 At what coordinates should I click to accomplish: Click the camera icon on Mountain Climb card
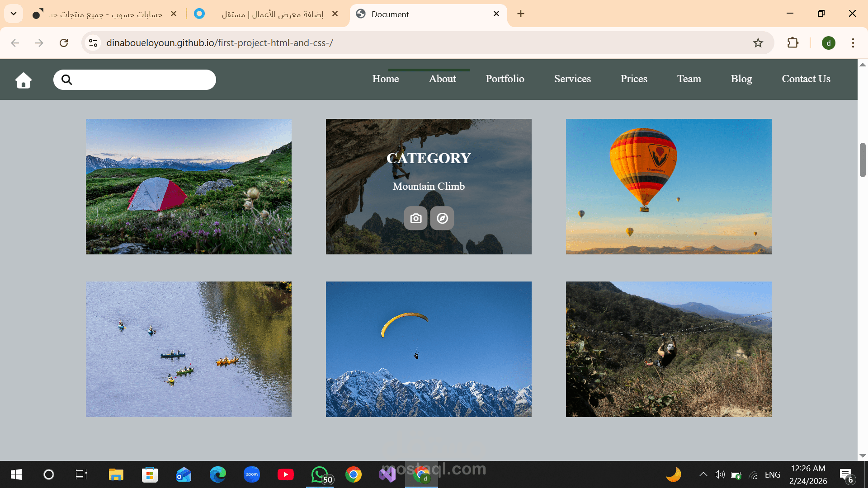[x=415, y=218]
